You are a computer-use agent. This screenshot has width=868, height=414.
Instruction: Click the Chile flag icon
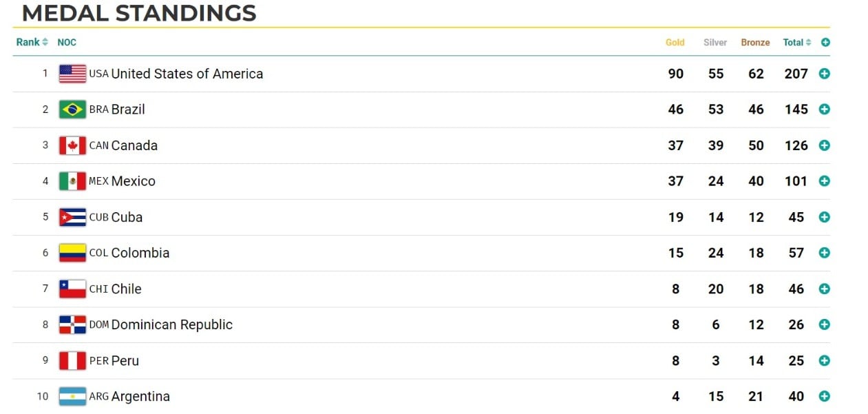point(72,289)
